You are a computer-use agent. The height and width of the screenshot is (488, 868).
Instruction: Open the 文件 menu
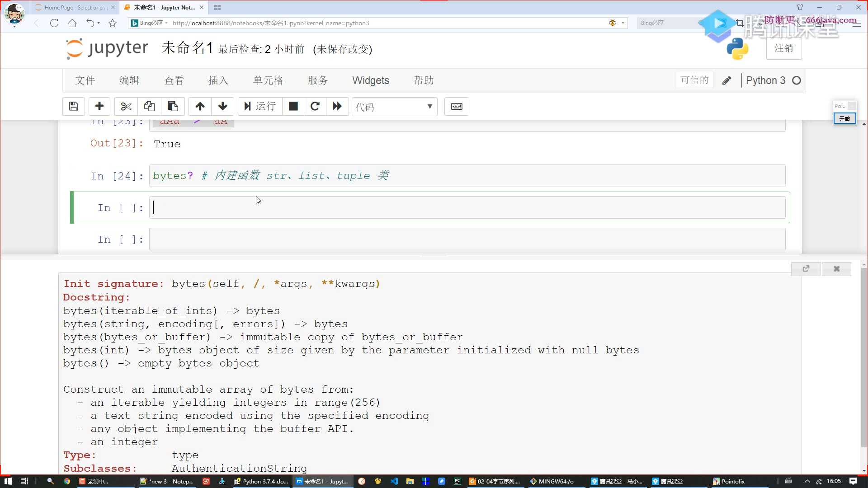(x=85, y=80)
